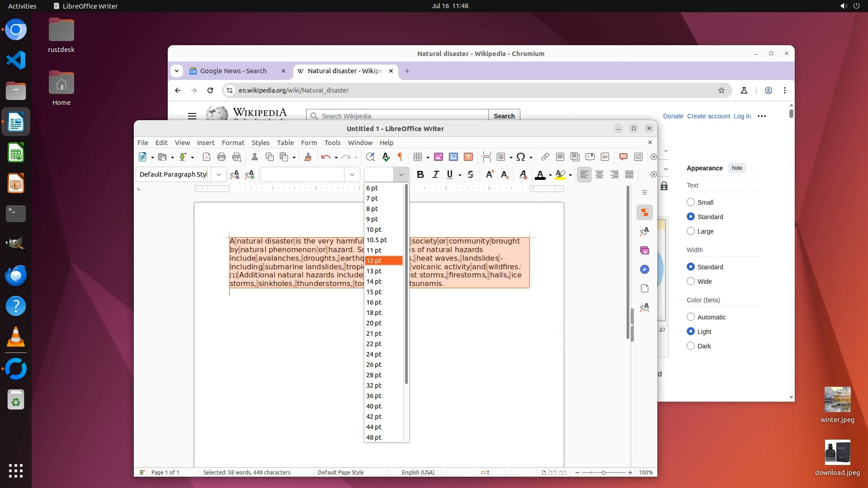Click the Create account link
The image size is (868, 488).
click(x=708, y=116)
